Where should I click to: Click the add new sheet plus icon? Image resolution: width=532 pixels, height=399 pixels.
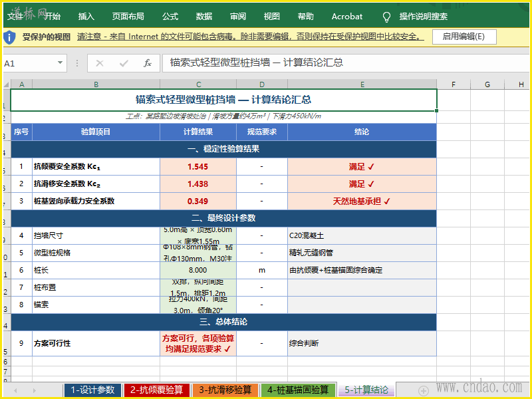tap(423, 390)
